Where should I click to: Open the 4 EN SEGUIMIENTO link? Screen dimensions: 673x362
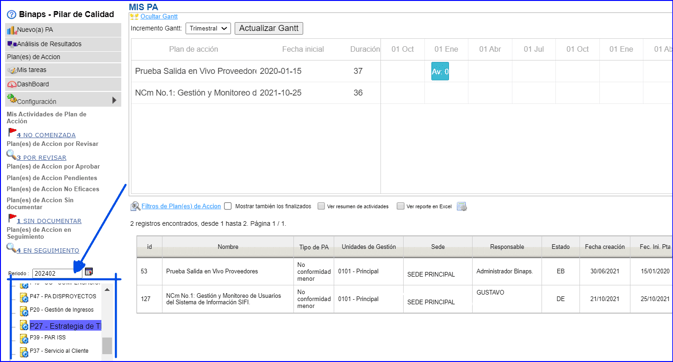pos(48,250)
